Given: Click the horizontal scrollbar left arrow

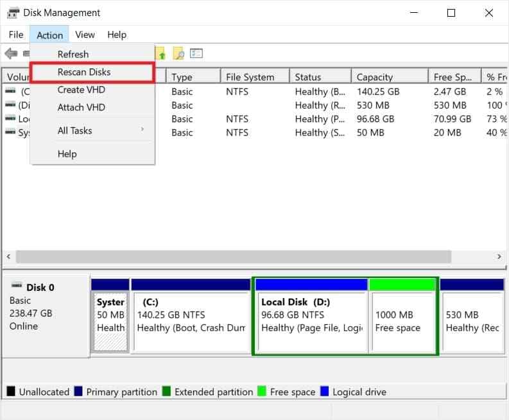Looking at the screenshot, I should click(9, 257).
